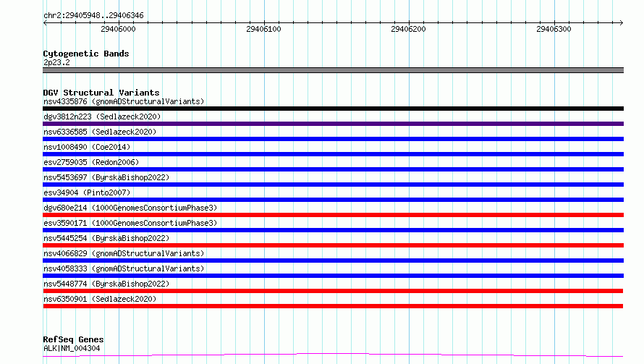Open the RefSeq Genes track title
Viewport: 644px width, 364px height.
pyautogui.click(x=73, y=340)
